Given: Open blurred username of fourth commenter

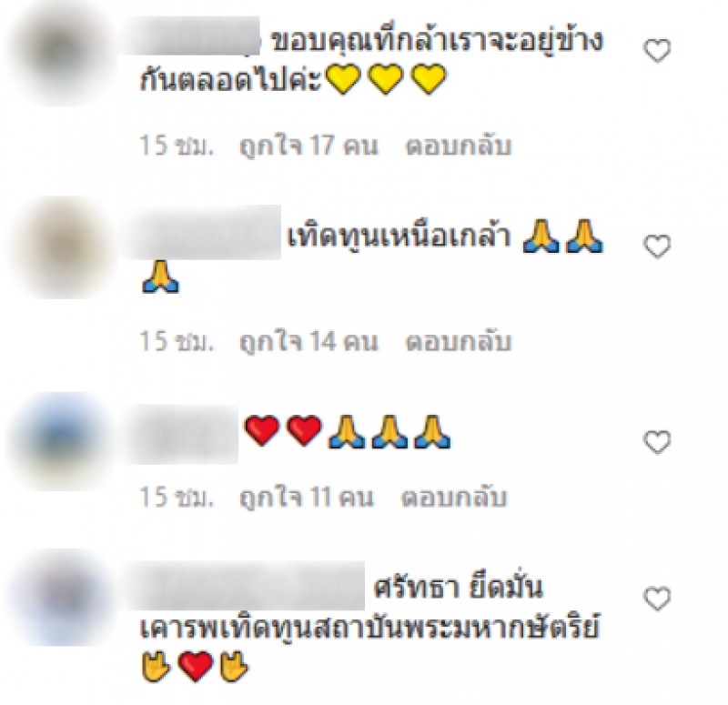Looking at the screenshot, I should coord(245,586).
